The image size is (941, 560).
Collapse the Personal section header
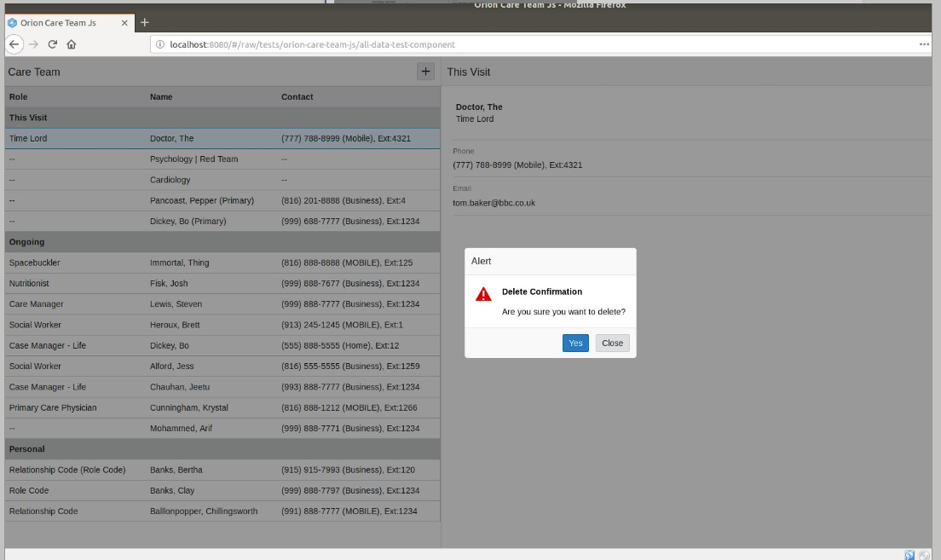click(222, 448)
